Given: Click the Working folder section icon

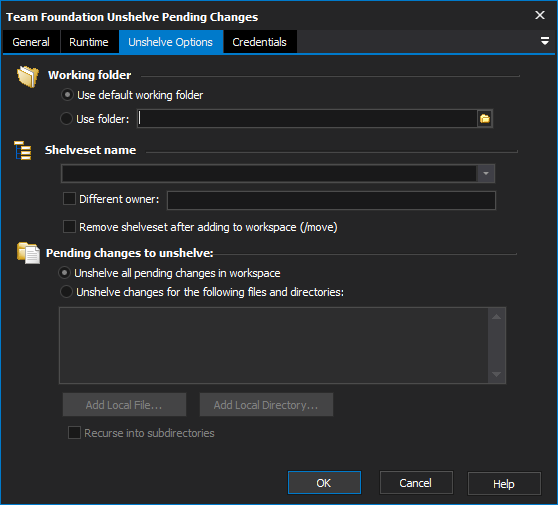Looking at the screenshot, I should [28, 76].
